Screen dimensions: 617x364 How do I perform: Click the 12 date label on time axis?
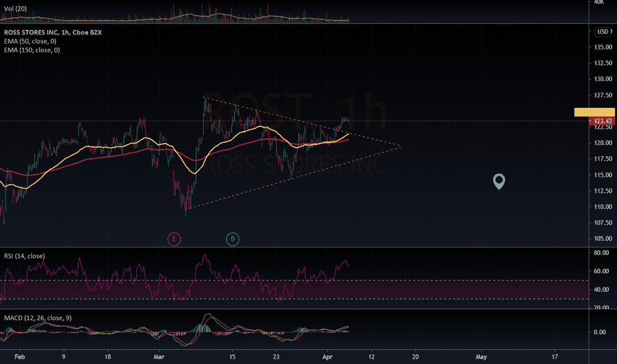pos(371,357)
